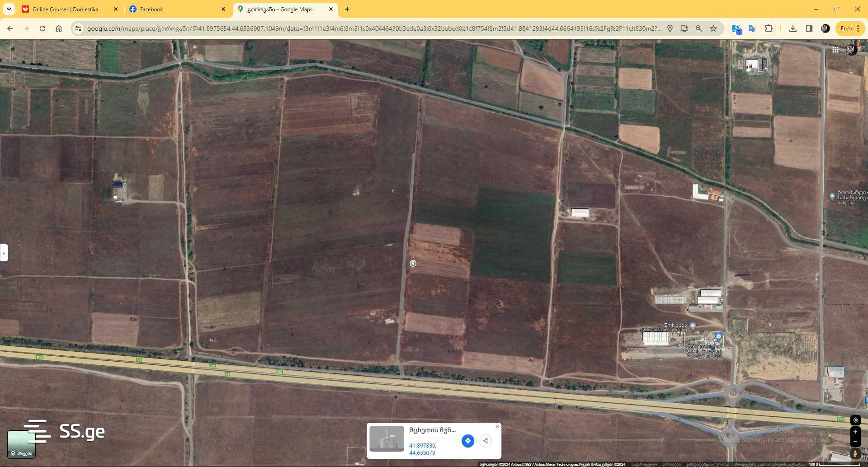868x467 pixels.
Task: Click the ZMK Production Base marker
Action: click(x=718, y=336)
